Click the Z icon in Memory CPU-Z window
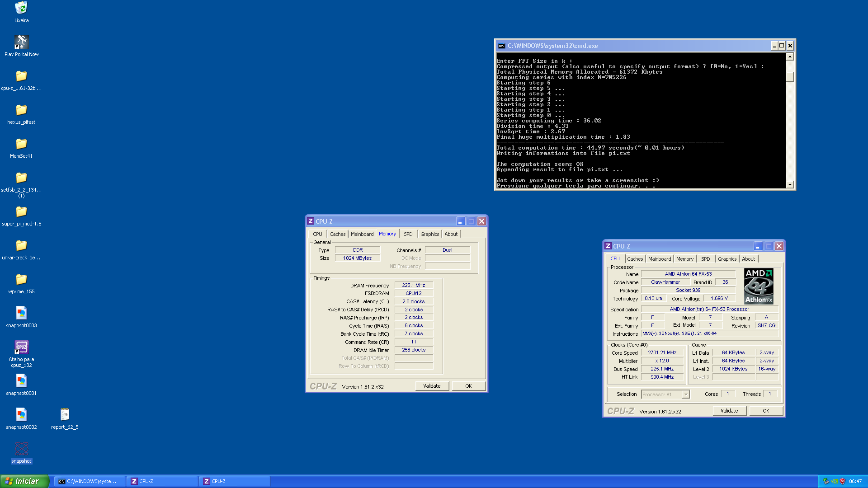 311,221
